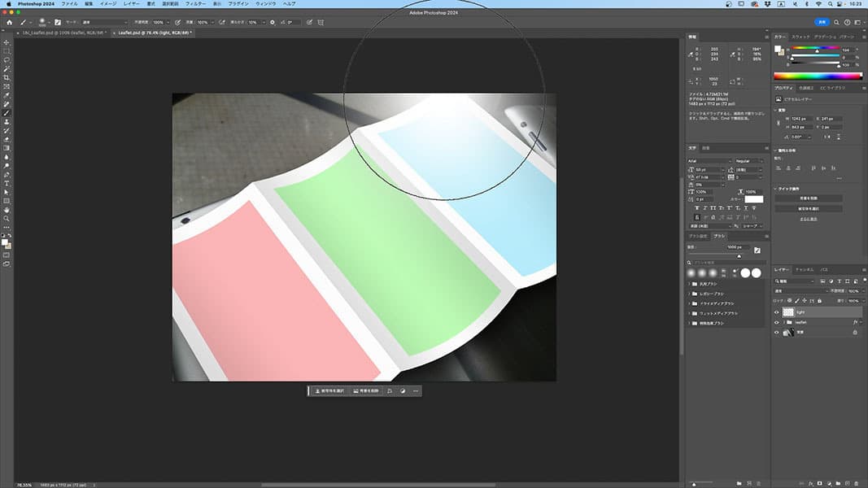Select the Move tool
This screenshot has height=488, width=868.
7,42
